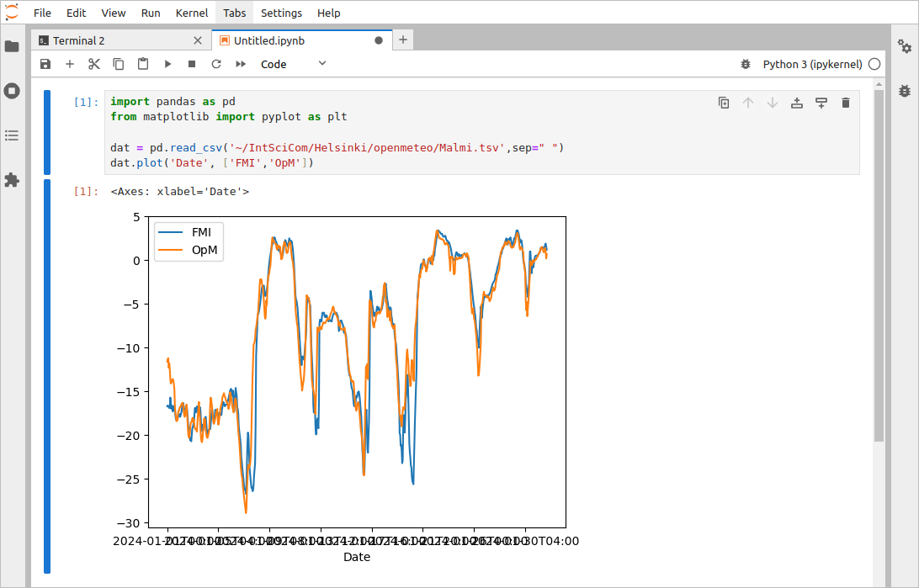Click the OpM legend entry in plot
Viewport: 919px width, 588px height.
(x=189, y=250)
